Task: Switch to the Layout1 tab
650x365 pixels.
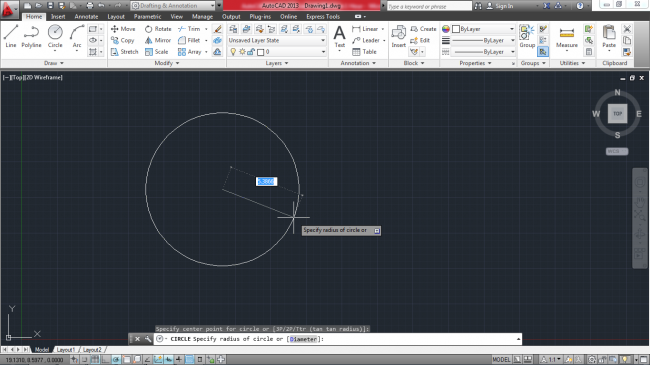Action: coord(65,350)
